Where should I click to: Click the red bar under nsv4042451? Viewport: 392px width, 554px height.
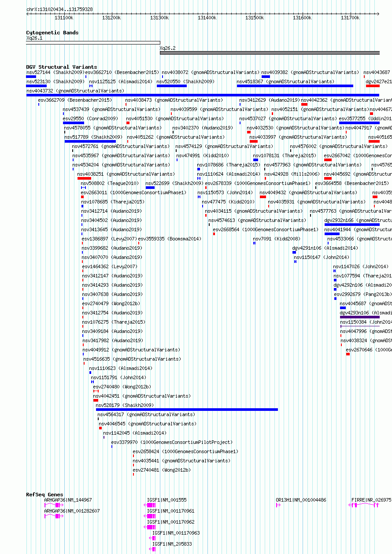(96, 400)
